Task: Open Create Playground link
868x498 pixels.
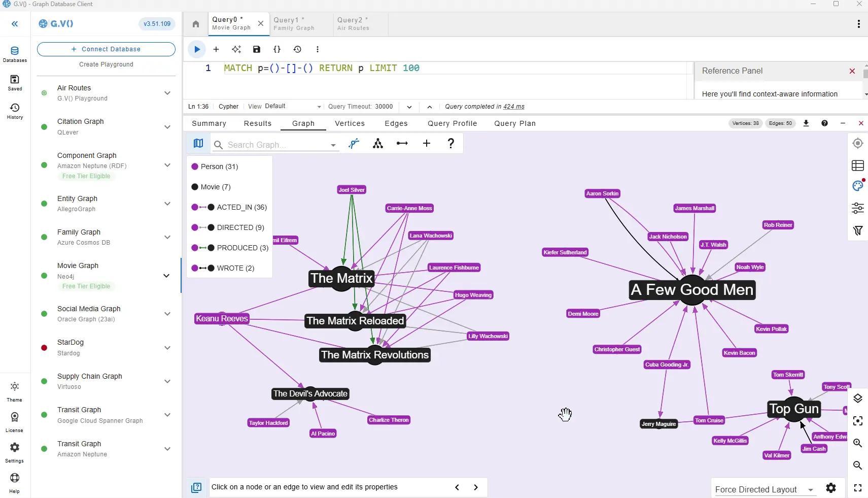Action: [105, 64]
